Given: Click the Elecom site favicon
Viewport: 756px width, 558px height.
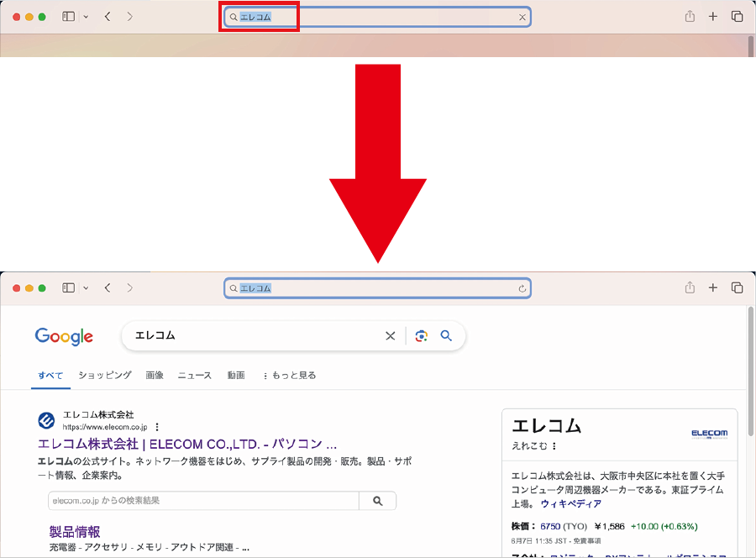Looking at the screenshot, I should 46,420.
